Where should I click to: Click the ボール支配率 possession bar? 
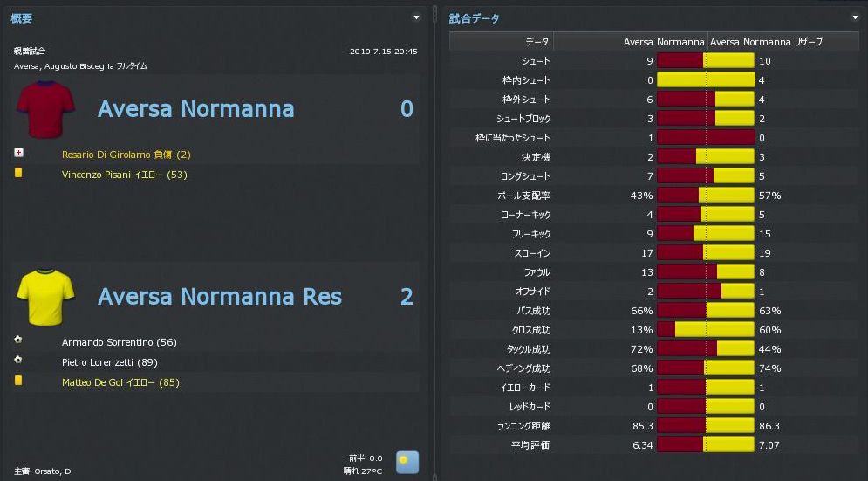pyautogui.click(x=705, y=195)
